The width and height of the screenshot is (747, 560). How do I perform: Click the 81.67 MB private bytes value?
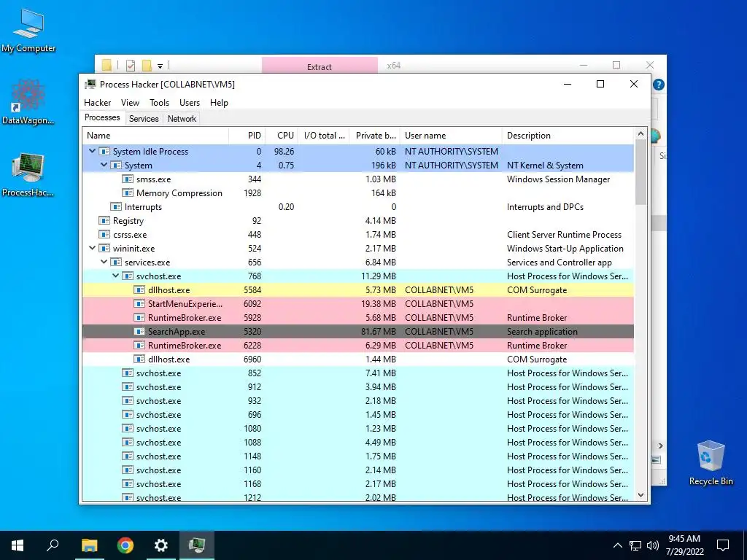(x=379, y=332)
